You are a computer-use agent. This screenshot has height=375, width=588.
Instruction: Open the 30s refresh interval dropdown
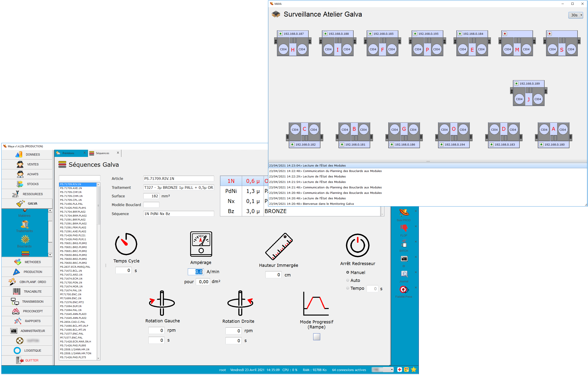pos(576,15)
